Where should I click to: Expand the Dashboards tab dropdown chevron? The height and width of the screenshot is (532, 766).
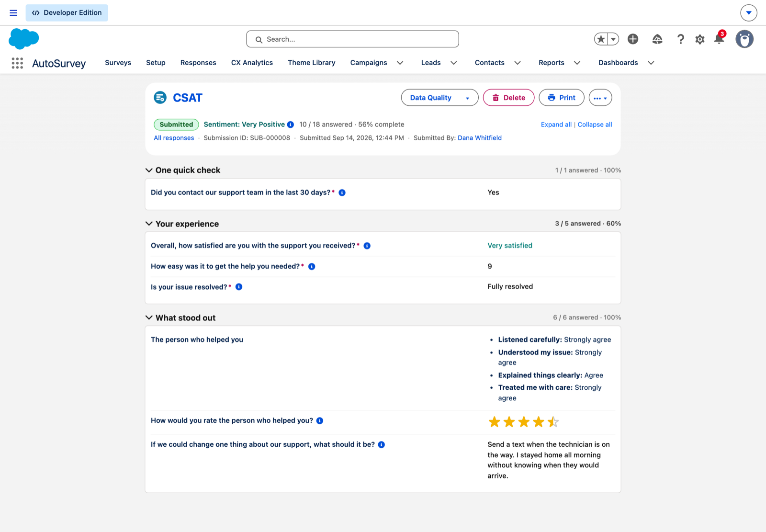(x=651, y=63)
